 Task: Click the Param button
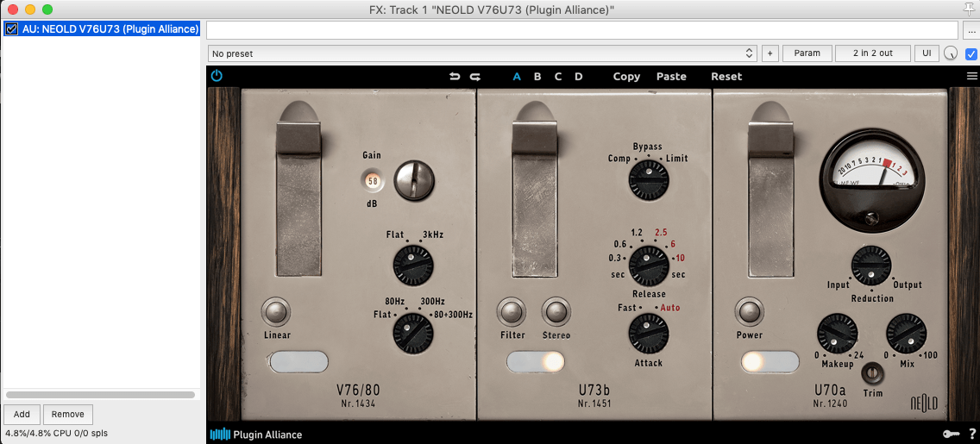[807, 53]
